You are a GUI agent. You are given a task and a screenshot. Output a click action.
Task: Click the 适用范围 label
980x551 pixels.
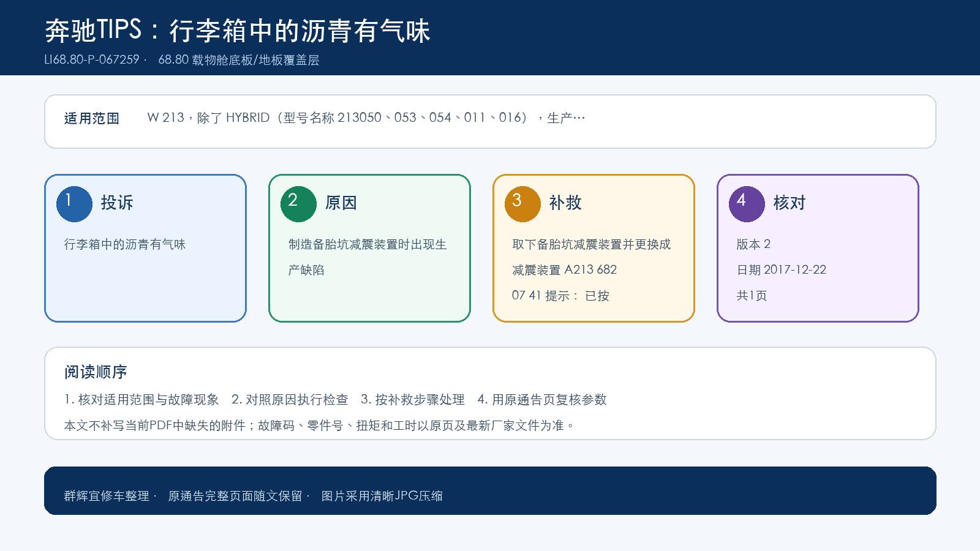coord(92,118)
